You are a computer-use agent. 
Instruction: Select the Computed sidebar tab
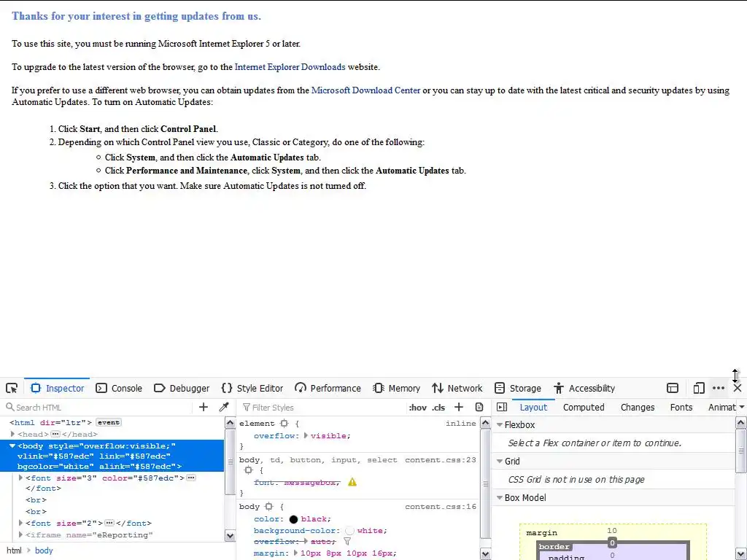(584, 407)
